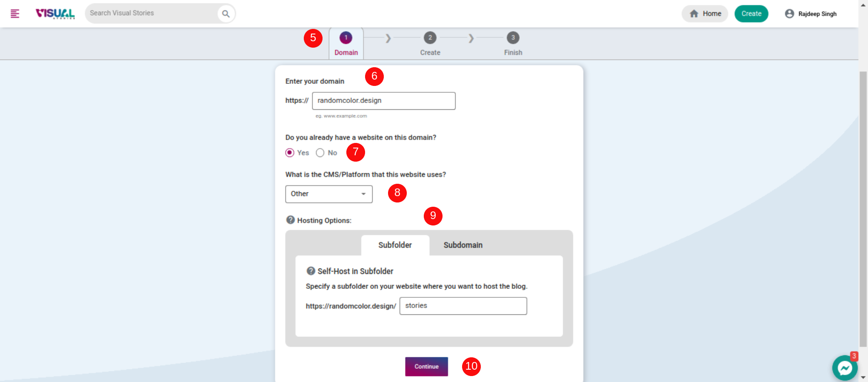868x382 pixels.
Task: Open the Rajdeep Singh profile menu
Action: [811, 14]
